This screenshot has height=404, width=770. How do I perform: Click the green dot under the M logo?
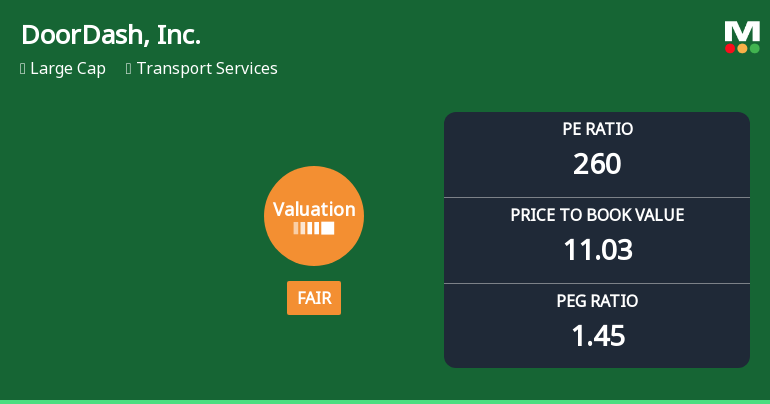tap(755, 48)
